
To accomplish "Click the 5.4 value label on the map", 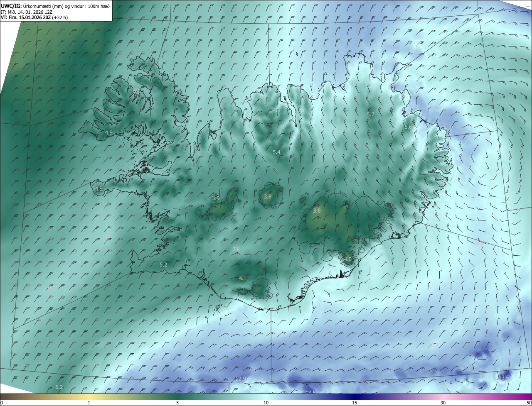I will pyautogui.click(x=276, y=152).
